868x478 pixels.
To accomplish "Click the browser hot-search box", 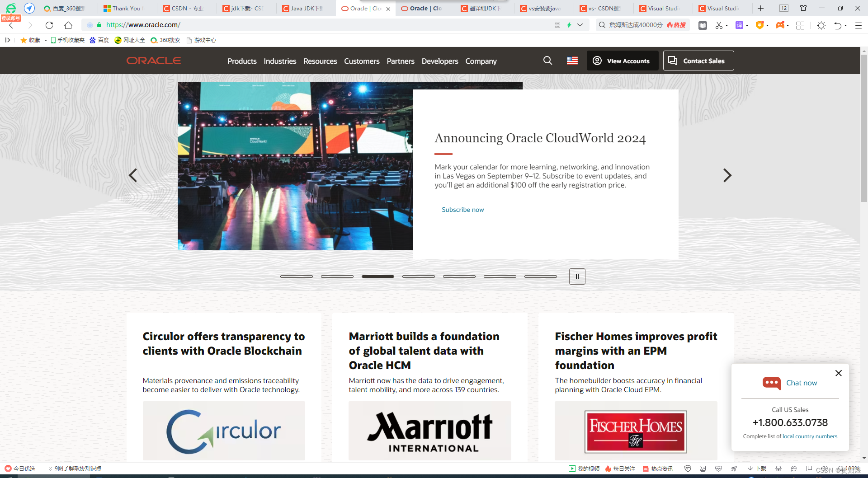I will (x=642, y=25).
